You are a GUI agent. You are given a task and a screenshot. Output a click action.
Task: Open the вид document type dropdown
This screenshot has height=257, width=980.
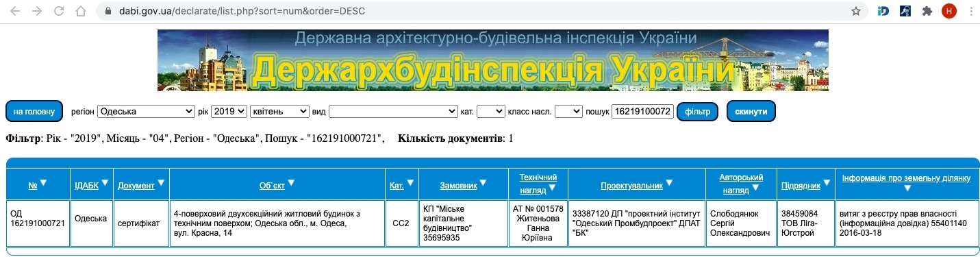point(393,111)
